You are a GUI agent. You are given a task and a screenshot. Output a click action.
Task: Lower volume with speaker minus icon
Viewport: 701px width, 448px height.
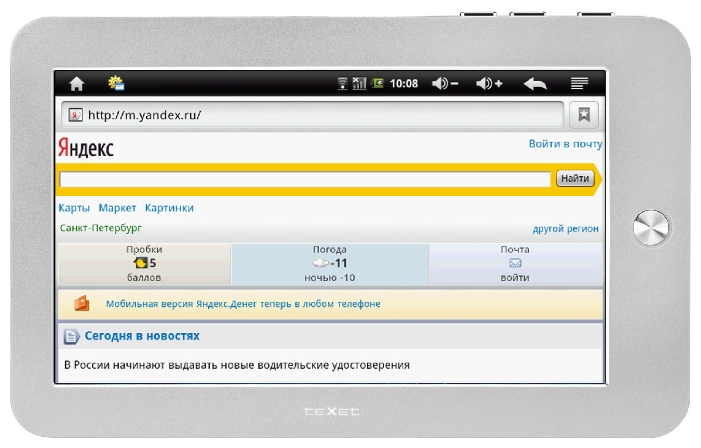click(x=445, y=84)
